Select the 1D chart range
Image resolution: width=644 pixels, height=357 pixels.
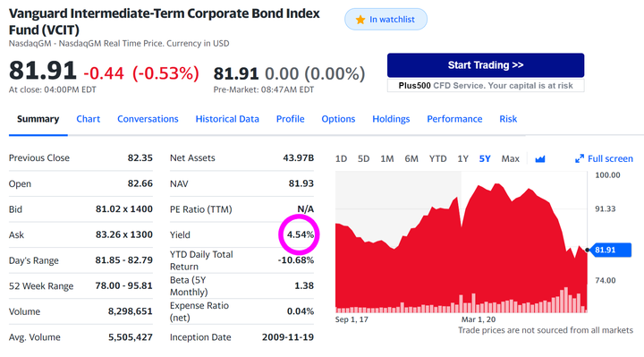(x=341, y=158)
